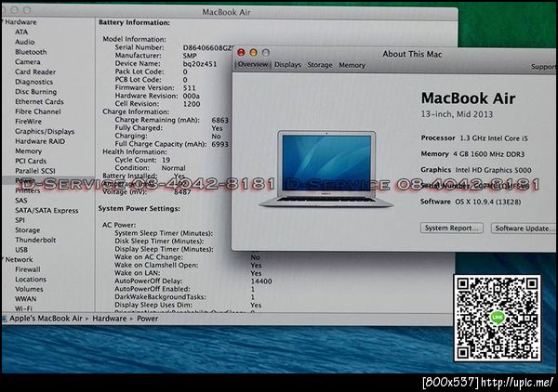
Task: Click the Wake on LAN setting row
Action: click(x=188, y=273)
